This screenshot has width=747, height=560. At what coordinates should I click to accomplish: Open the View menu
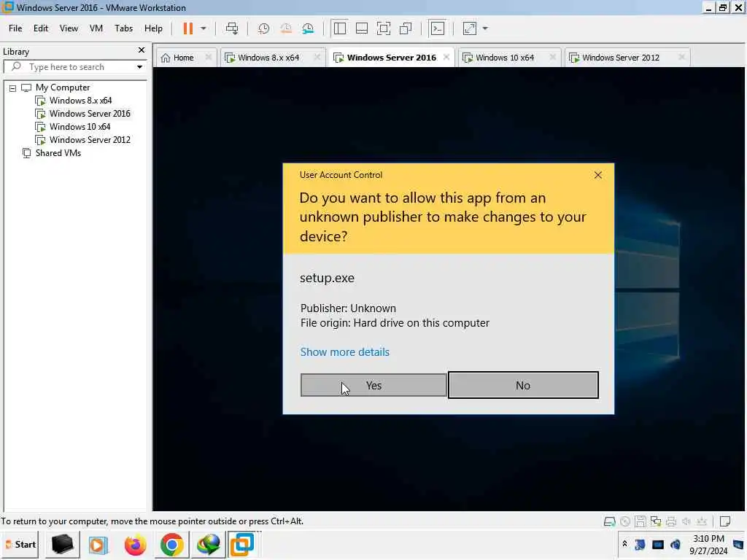point(69,28)
